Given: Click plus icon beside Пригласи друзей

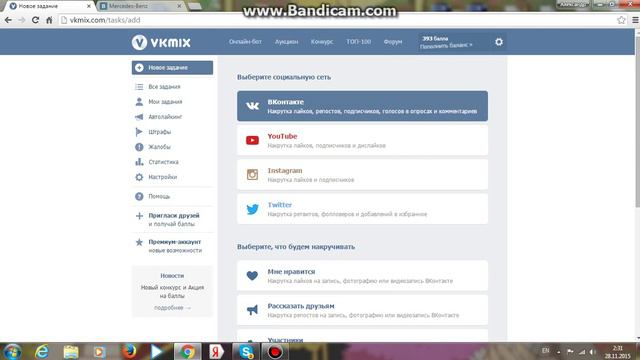Looking at the screenshot, I should (x=139, y=216).
